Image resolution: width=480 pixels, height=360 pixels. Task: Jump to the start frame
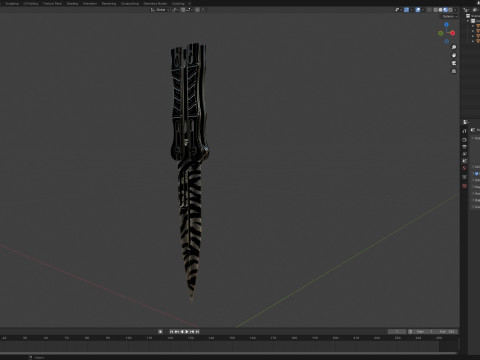tap(172, 332)
